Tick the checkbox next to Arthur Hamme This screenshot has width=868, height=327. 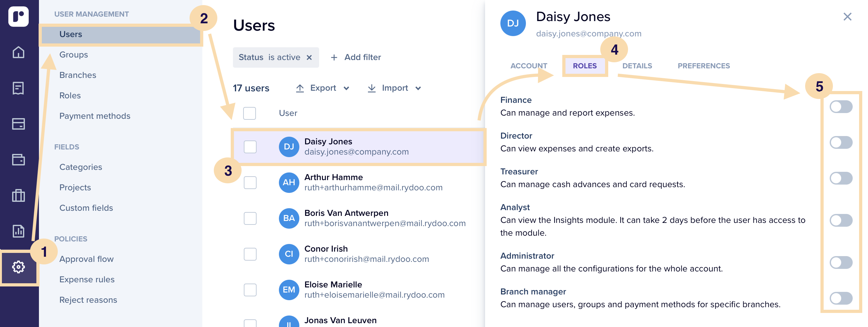click(x=250, y=183)
